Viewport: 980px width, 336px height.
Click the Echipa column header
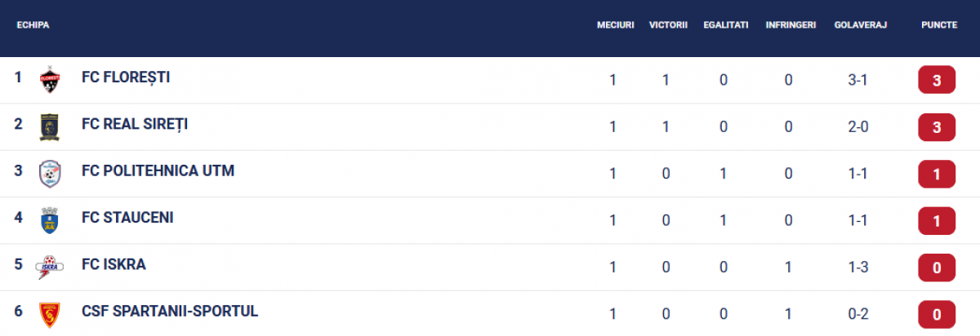click(x=33, y=25)
